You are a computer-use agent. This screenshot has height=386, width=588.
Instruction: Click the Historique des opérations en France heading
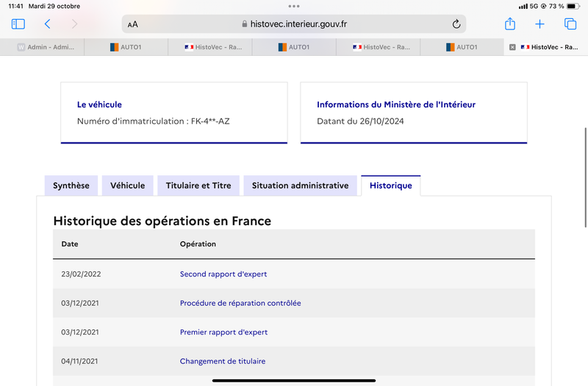(162, 221)
